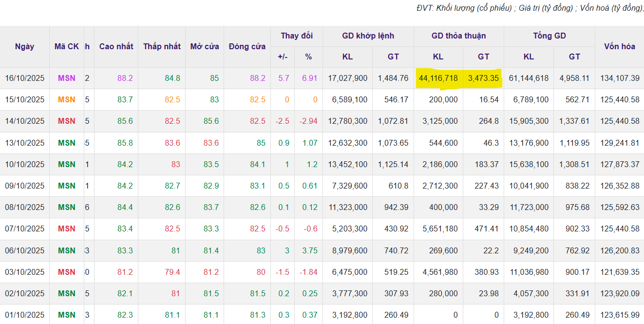Click the Thấp nhất header cell
Screen dimensions: 644x324
[x=162, y=47]
